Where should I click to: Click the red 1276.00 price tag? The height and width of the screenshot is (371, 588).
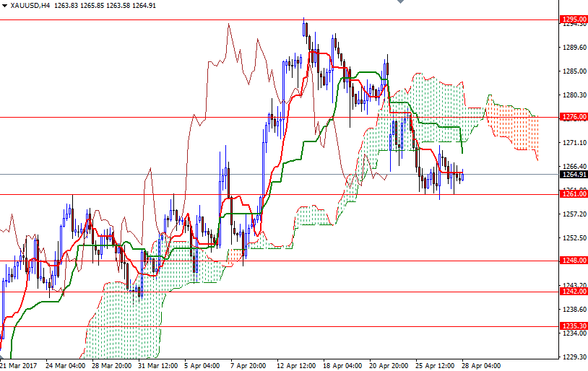tap(574, 116)
